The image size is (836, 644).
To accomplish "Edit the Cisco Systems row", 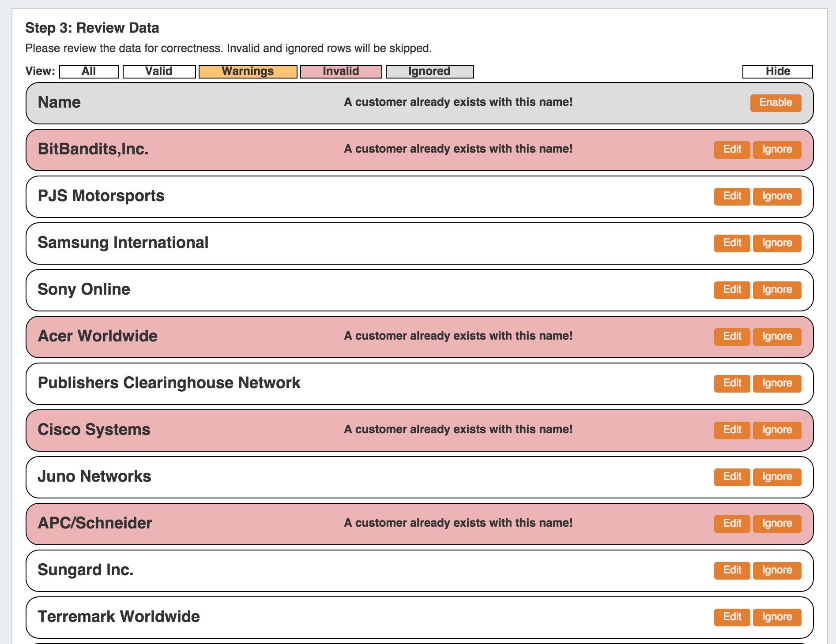I will [x=732, y=430].
